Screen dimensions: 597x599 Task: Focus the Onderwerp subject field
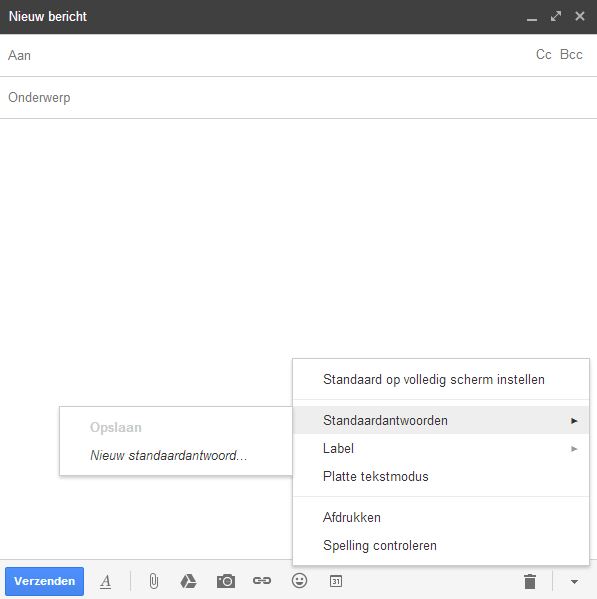pos(298,98)
